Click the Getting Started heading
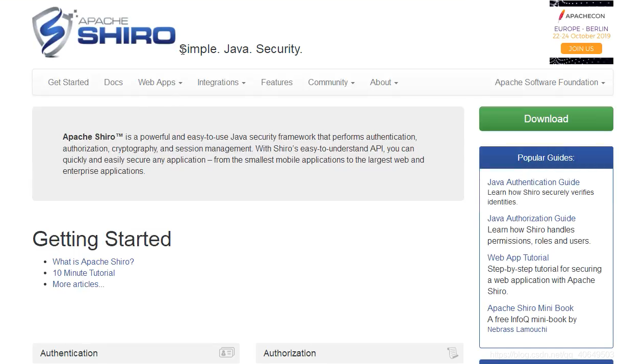 pyautogui.click(x=102, y=239)
